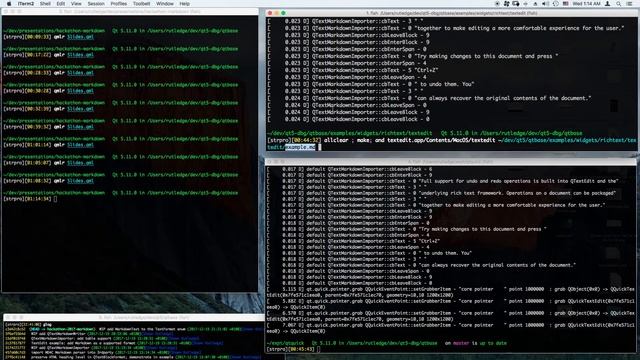Click the input source flag icon
The width and height of the screenshot is (640, 360).
pos(566,4)
